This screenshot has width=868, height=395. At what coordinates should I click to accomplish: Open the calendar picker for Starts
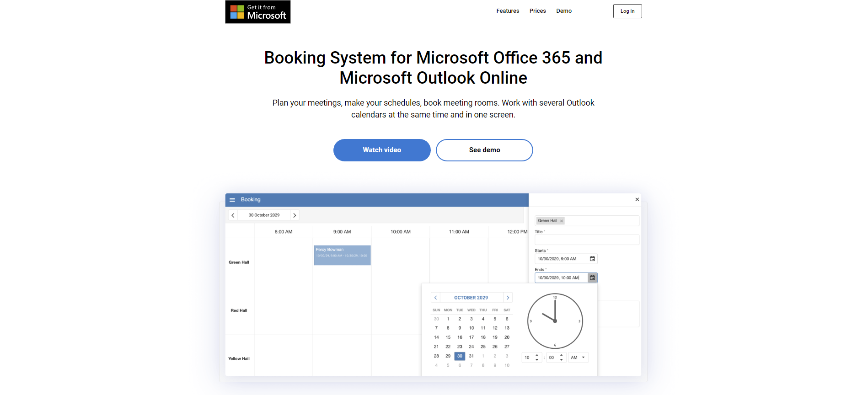point(592,259)
